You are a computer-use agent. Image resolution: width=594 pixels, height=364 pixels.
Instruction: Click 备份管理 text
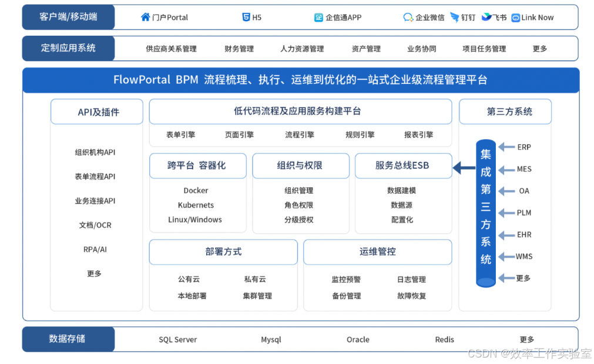(346, 296)
